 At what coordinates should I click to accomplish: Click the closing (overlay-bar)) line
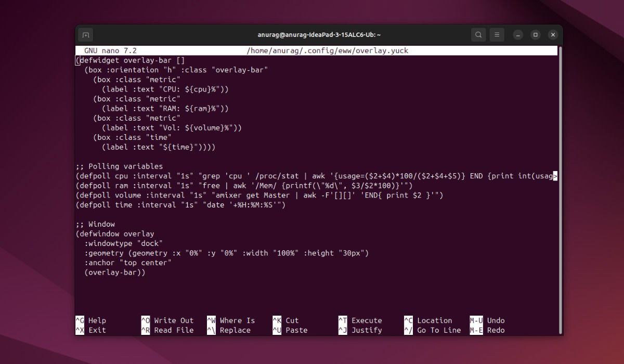(115, 272)
